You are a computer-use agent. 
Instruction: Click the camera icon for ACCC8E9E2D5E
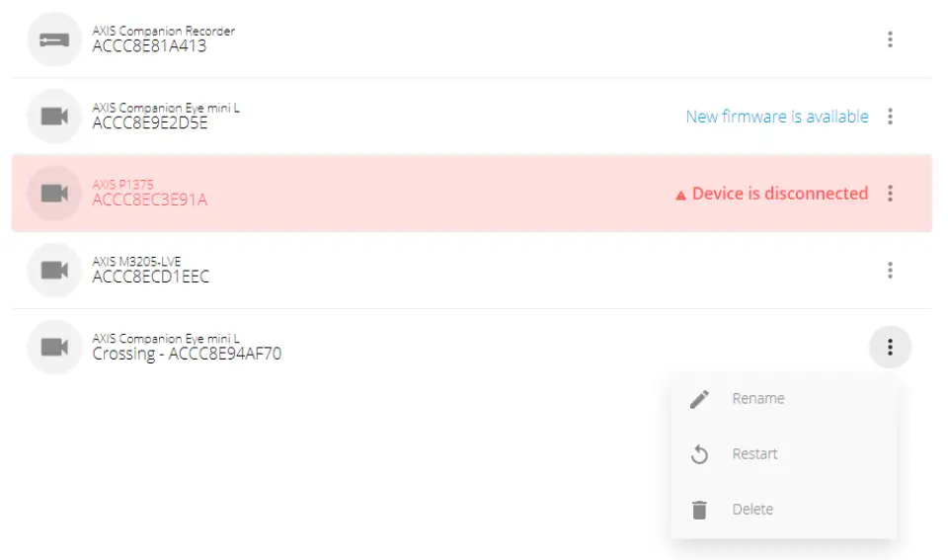pos(54,117)
